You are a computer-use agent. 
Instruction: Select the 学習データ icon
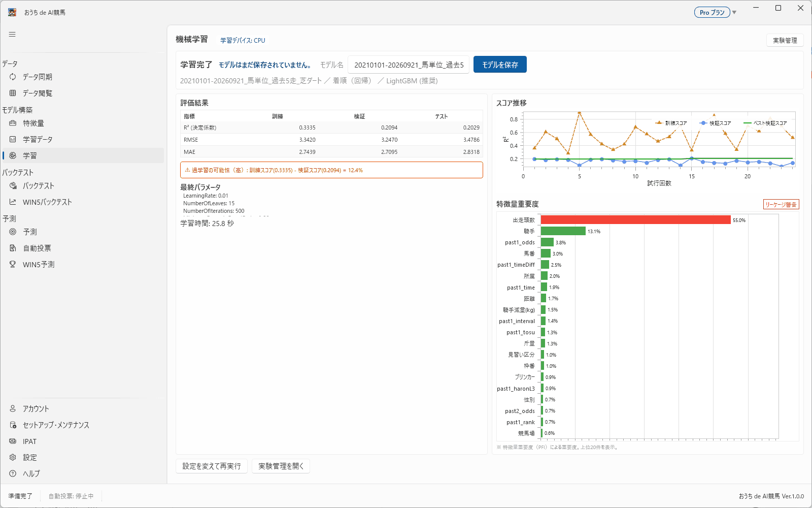[13, 139]
